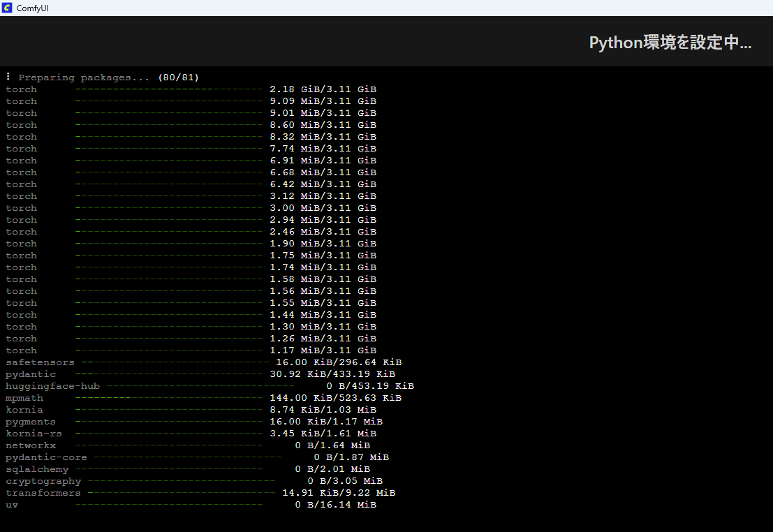Click the '0 B/16.14 MiB' value
Image resolution: width=773 pixels, height=532 pixels.
[336, 504]
